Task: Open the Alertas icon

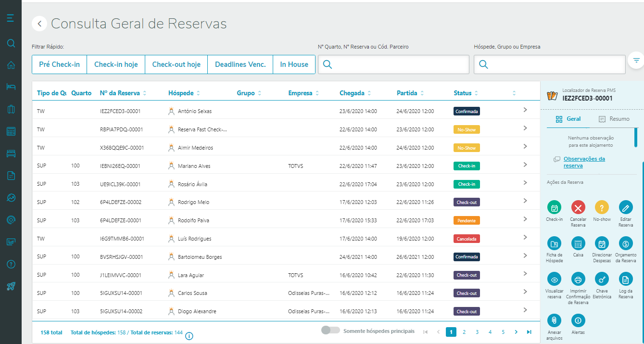Action: click(578, 320)
